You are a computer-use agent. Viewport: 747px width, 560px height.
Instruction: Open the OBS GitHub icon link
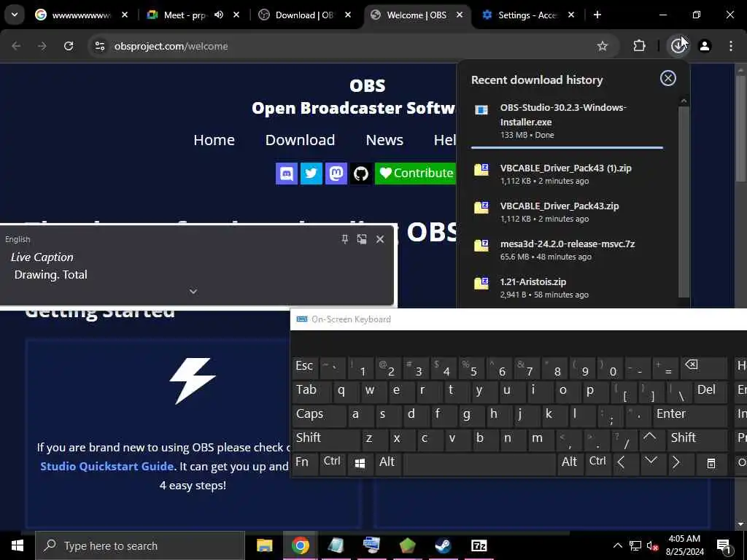(360, 174)
